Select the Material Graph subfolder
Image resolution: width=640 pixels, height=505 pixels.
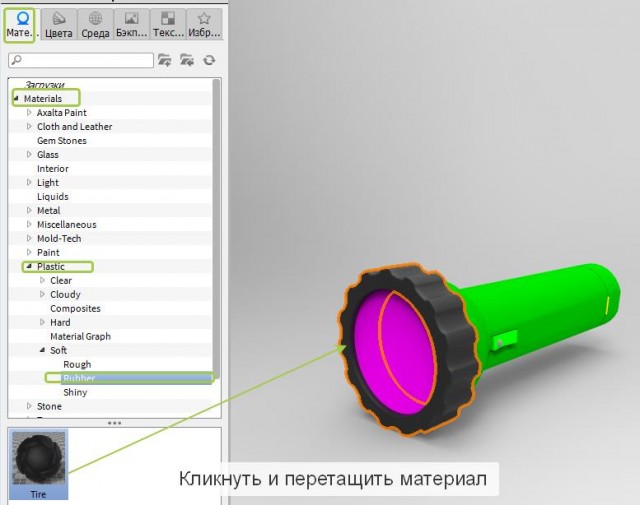click(x=80, y=336)
